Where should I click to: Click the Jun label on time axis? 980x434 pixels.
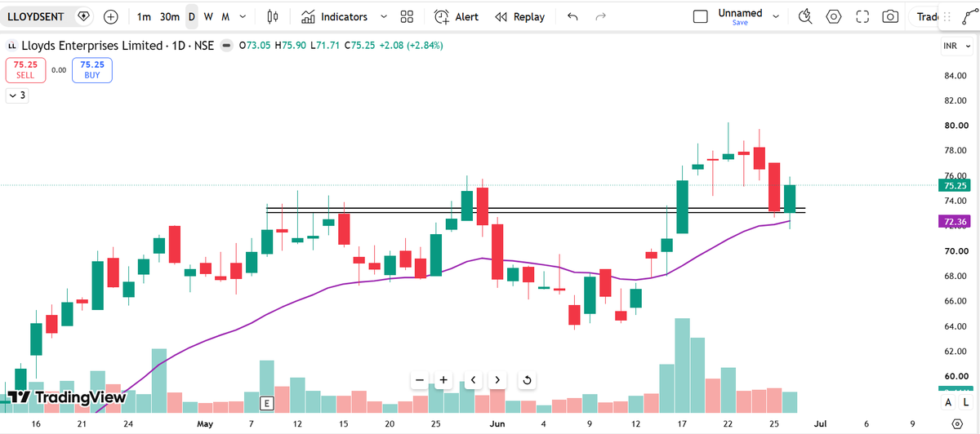coord(497,424)
